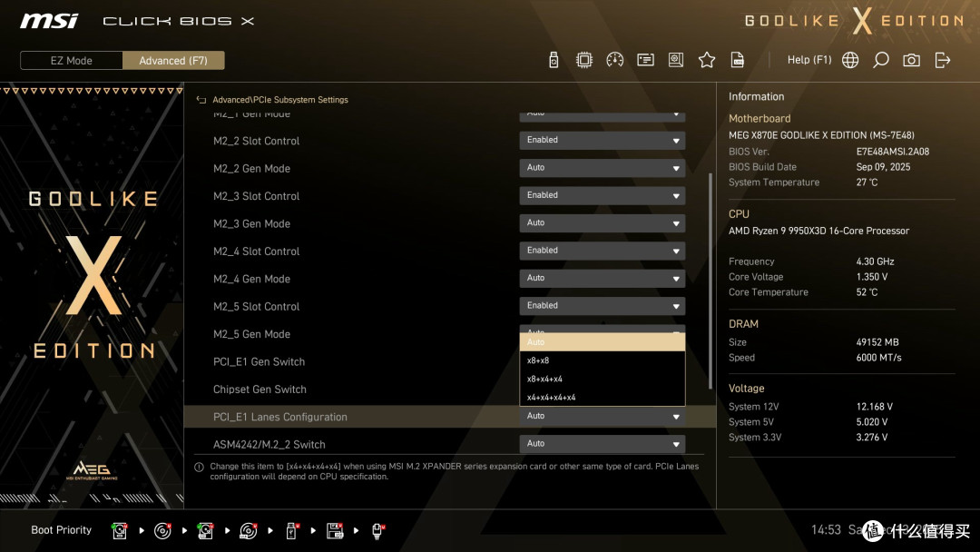Click the info circle beside help description
980x552 pixels.
(199, 467)
